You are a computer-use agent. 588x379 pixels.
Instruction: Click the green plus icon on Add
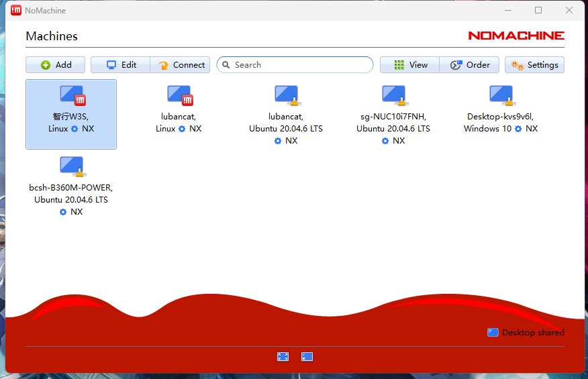(x=46, y=65)
